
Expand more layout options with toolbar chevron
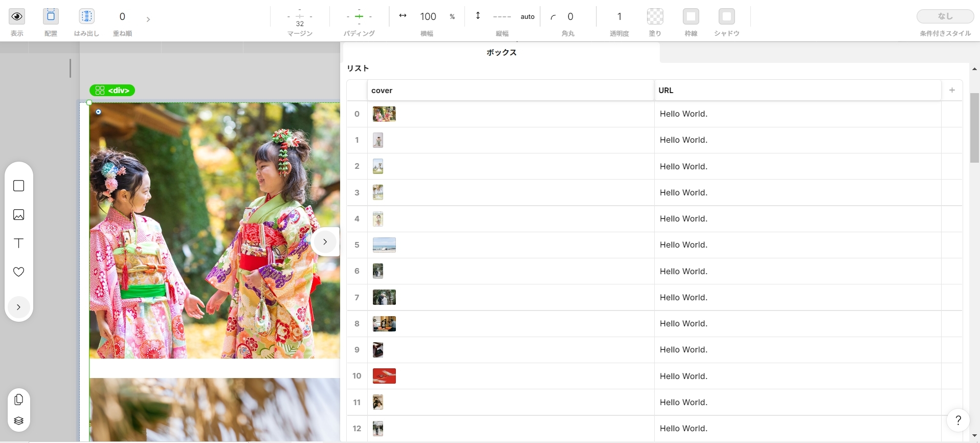148,19
